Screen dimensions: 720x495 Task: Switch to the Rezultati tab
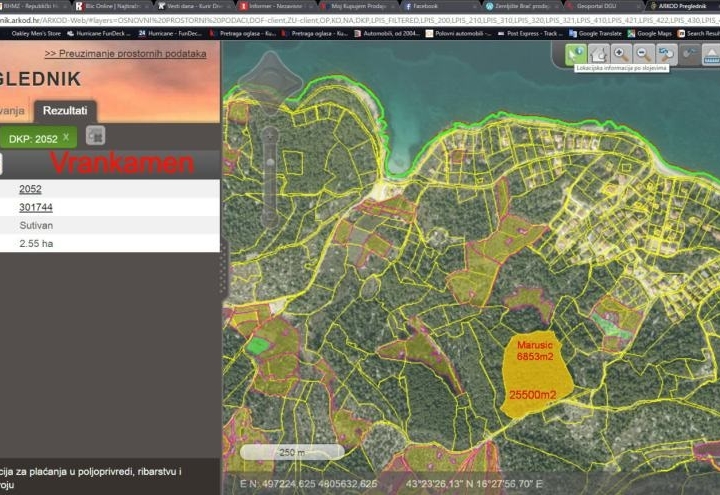coord(63,111)
